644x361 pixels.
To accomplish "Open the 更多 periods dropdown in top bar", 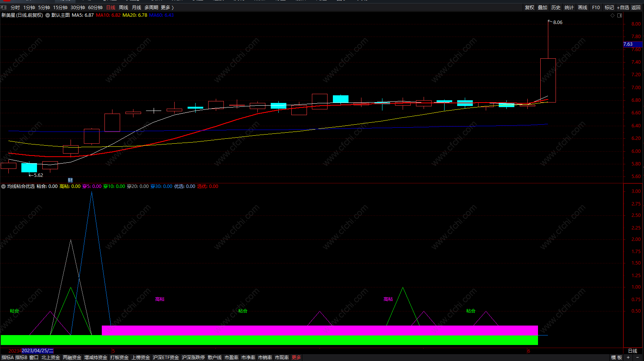I will [167, 8].
